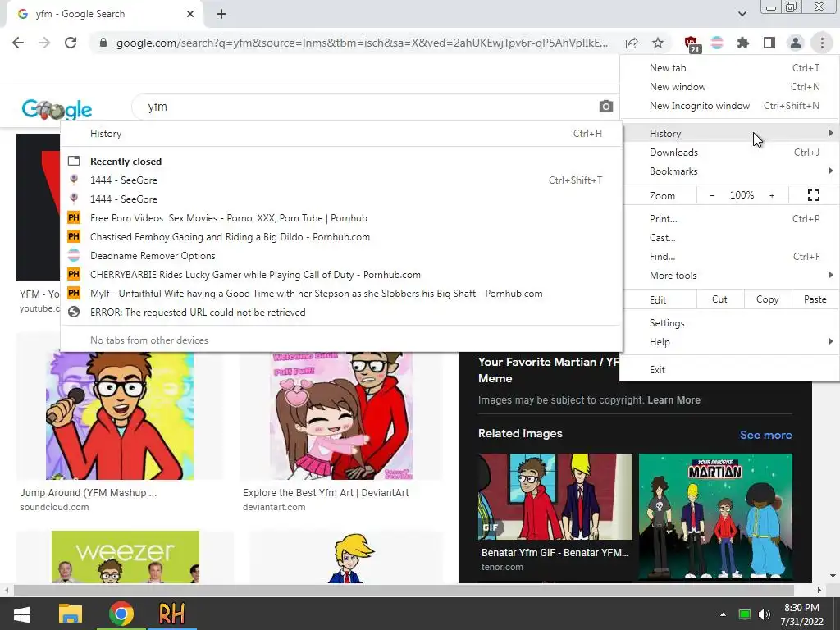840x630 pixels.
Task: Open the RH app on taskbar
Action: [x=171, y=614]
